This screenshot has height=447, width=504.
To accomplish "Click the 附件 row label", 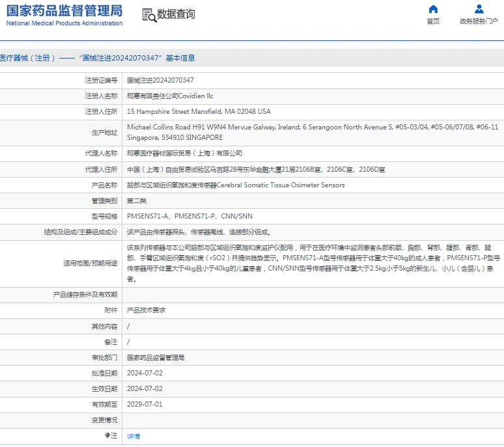I will tap(111, 310).
